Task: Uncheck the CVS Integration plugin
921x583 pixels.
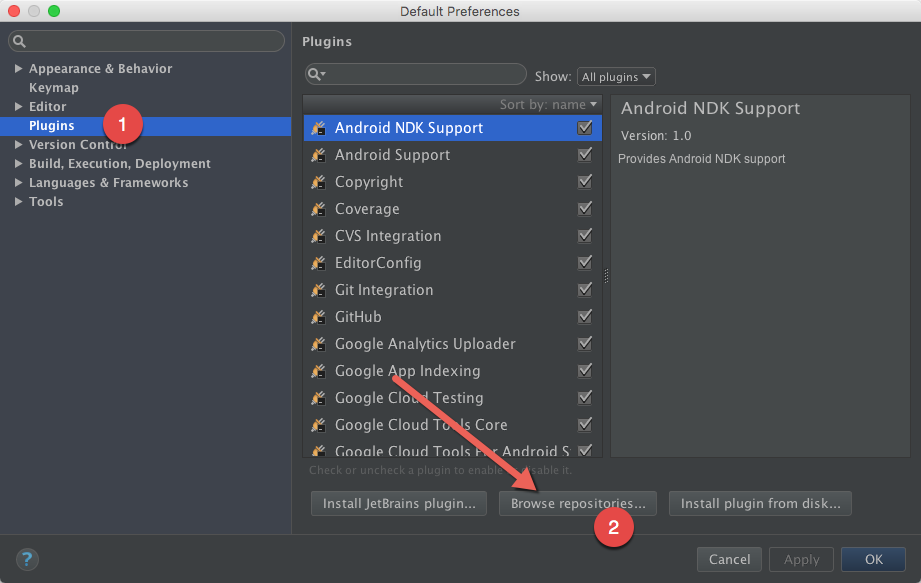Action: pyautogui.click(x=585, y=236)
